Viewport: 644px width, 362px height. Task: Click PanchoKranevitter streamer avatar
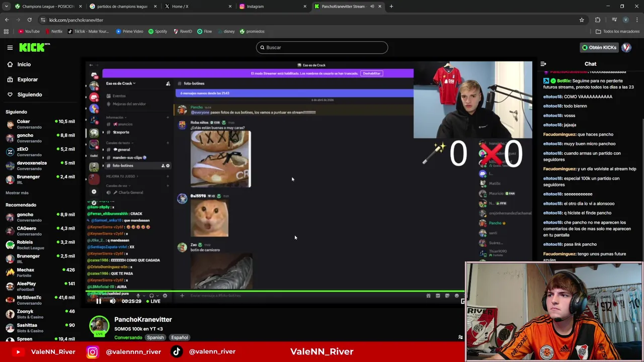(99, 326)
